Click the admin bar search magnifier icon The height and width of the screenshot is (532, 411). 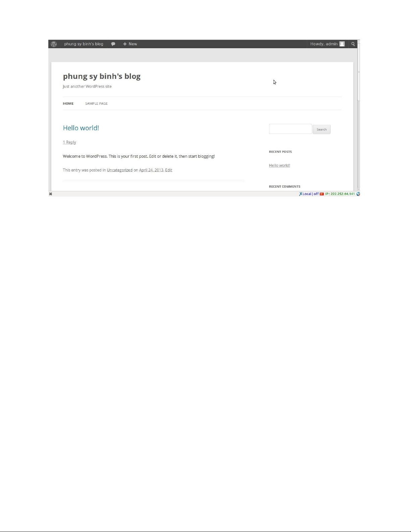pos(353,44)
